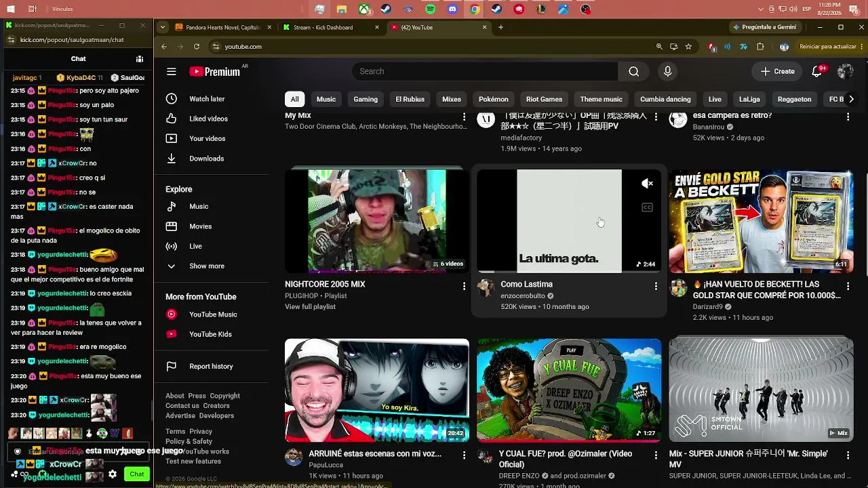Click the YouTube search input field
The image size is (868, 488).
(485, 71)
